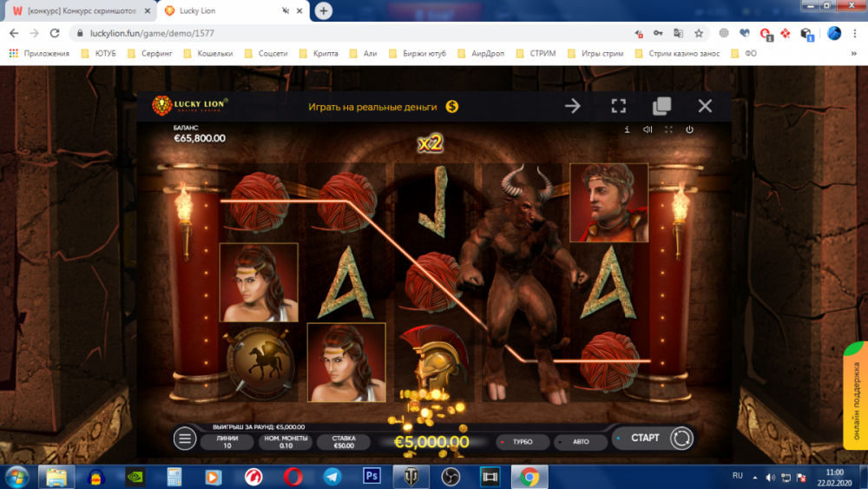Toggle the Авто spin mode

click(580, 441)
